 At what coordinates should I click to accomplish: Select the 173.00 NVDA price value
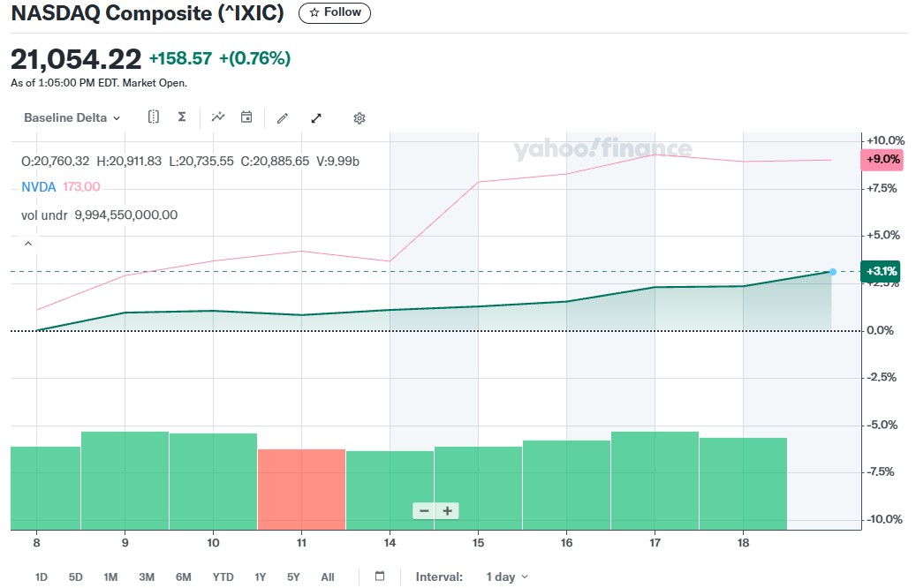(82, 187)
